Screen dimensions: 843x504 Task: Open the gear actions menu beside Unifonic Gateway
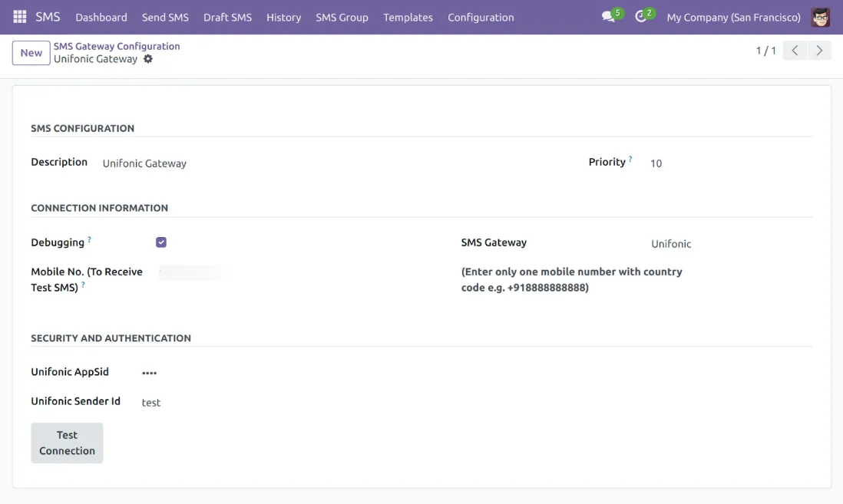[148, 59]
